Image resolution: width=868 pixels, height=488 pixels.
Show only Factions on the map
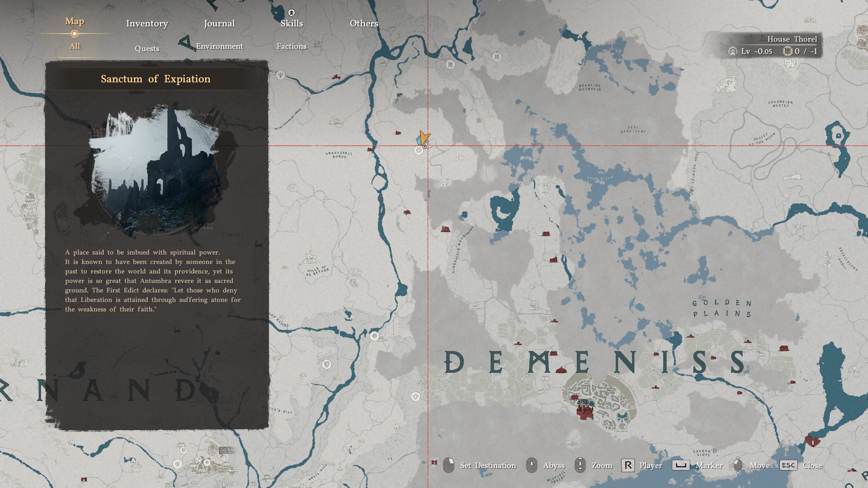(291, 46)
